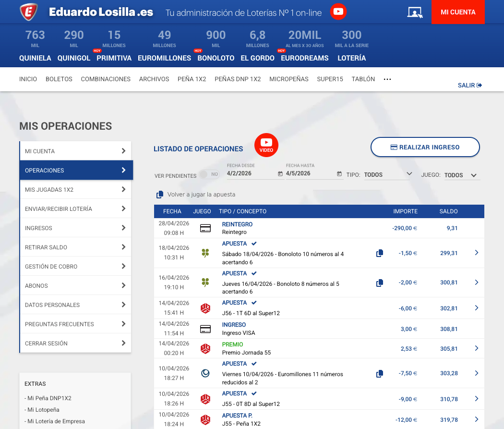This screenshot has width=504, height=429.
Task: Play the red VIDEO button beside Listado
Action: 266,145
